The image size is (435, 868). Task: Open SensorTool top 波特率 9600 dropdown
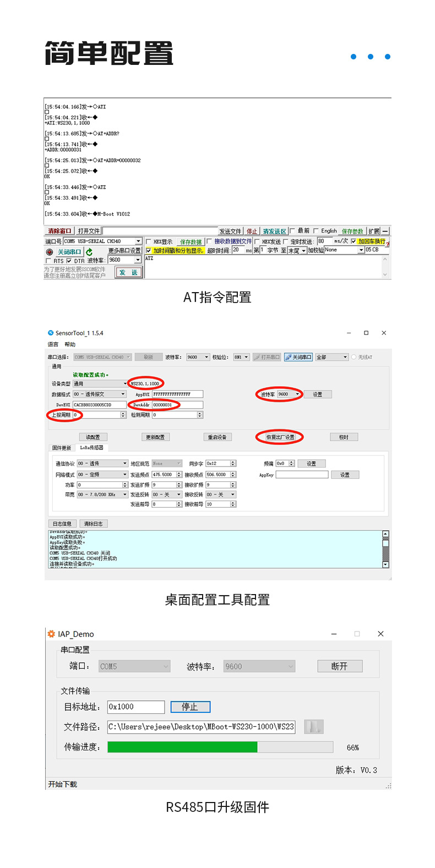[x=198, y=357]
